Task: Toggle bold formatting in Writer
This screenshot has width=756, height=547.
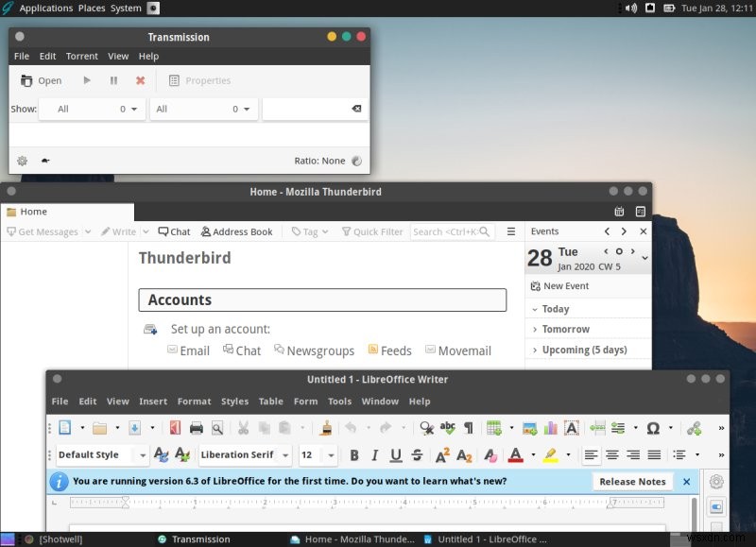Action: pyautogui.click(x=354, y=454)
